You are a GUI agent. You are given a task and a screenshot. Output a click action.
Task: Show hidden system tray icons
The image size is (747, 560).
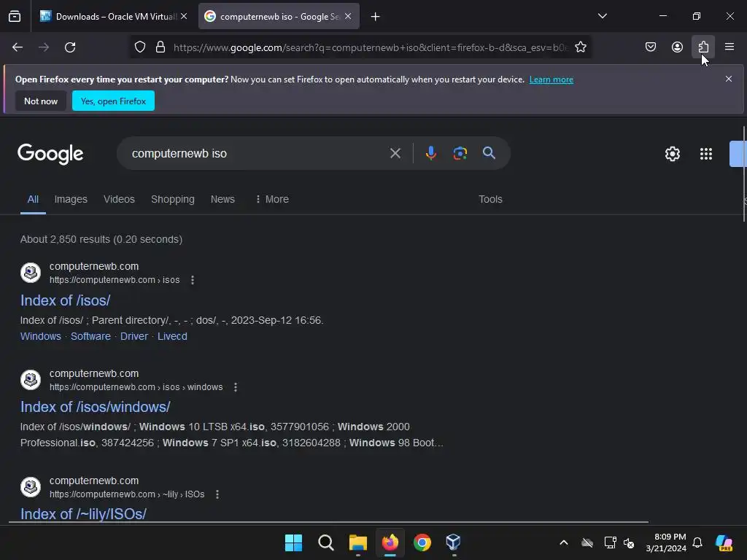564,542
